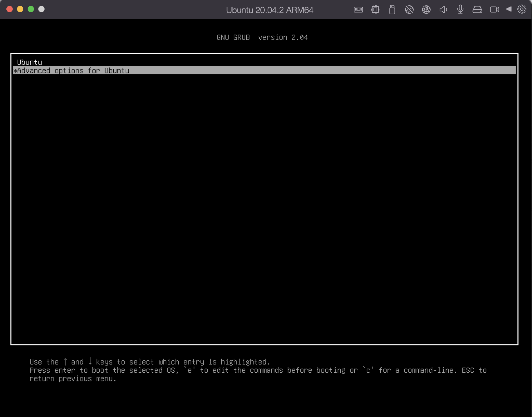Select Advanced options for Ubuntu

(72, 71)
